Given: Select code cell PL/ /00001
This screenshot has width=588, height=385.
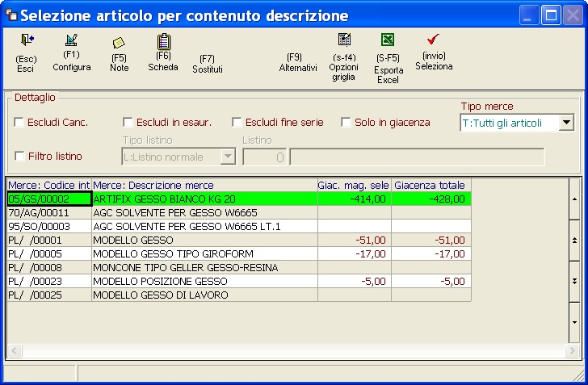Looking at the screenshot, I should 49,240.
